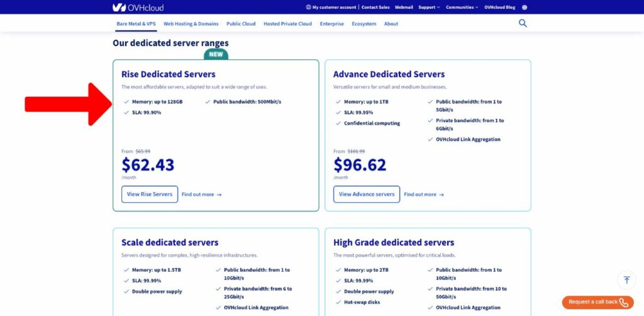Open OVHcloud Blog link
Image resolution: width=644 pixels, height=316 pixels.
[x=499, y=8]
